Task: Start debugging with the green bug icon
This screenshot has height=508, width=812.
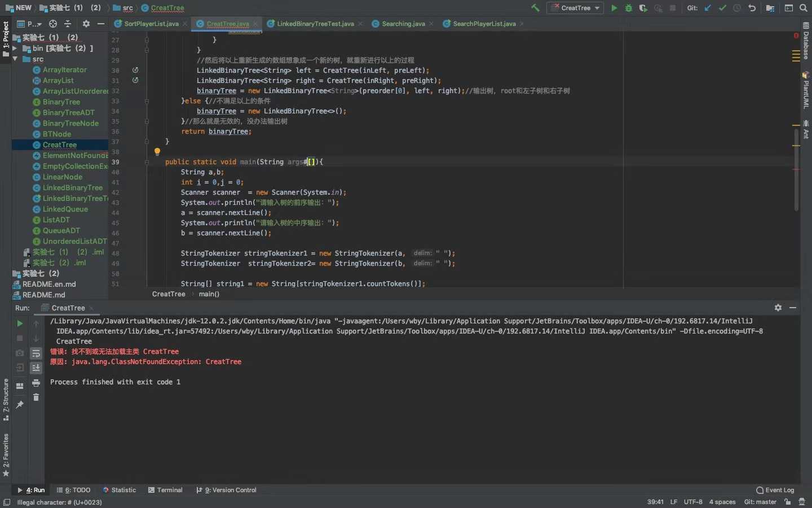Action: tap(628, 8)
